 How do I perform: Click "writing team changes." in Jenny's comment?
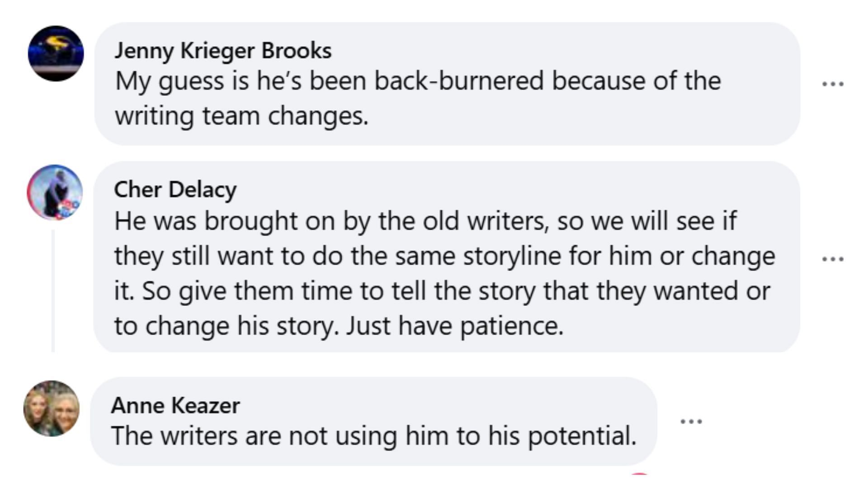(x=241, y=116)
